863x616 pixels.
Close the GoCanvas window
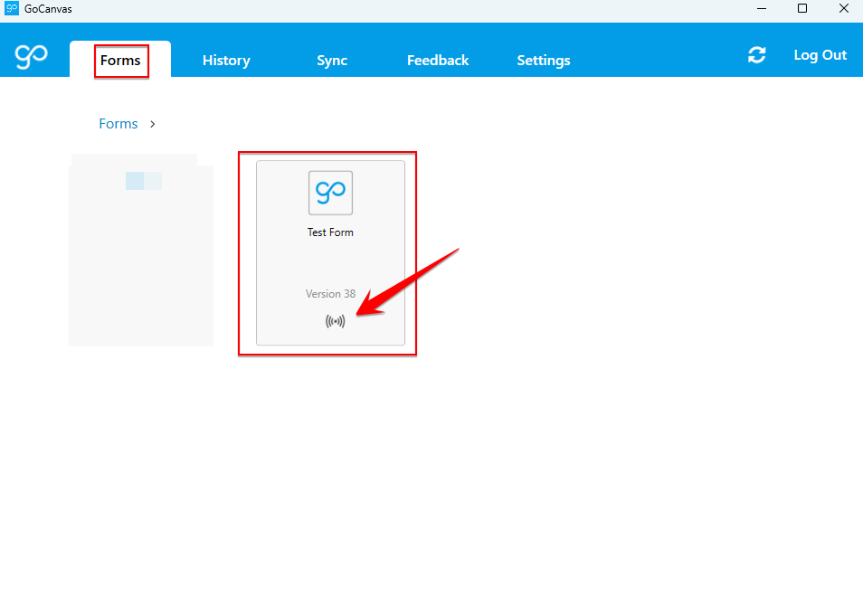pos(843,9)
